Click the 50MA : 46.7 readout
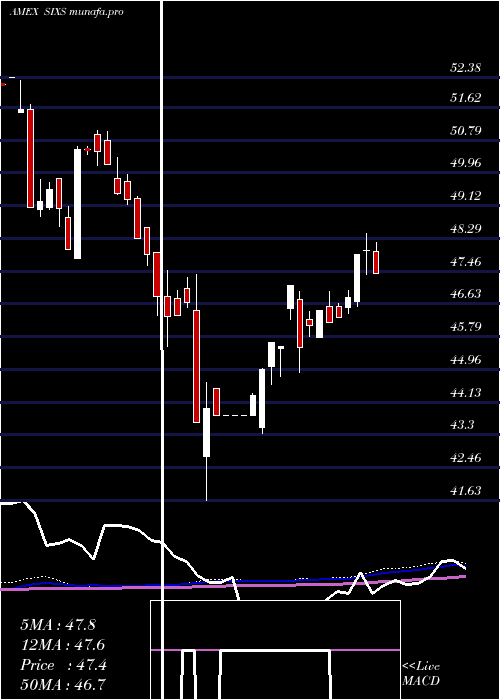This screenshot has width=500, height=700. pyautogui.click(x=63, y=684)
